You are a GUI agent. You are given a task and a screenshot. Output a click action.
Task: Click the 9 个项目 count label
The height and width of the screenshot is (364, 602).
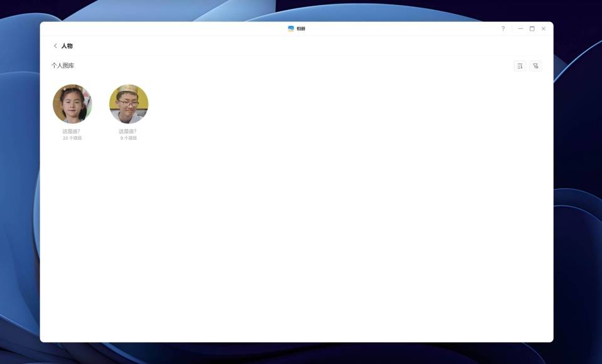tap(129, 138)
